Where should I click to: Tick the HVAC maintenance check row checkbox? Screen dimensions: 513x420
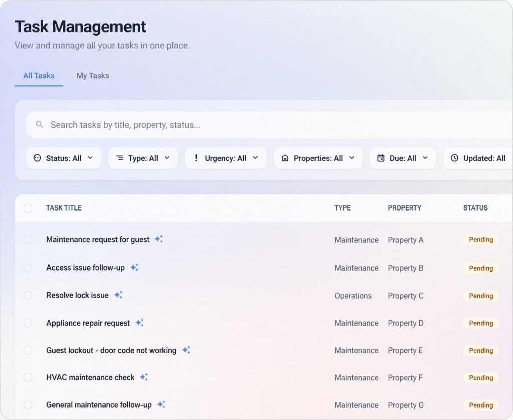(x=28, y=378)
